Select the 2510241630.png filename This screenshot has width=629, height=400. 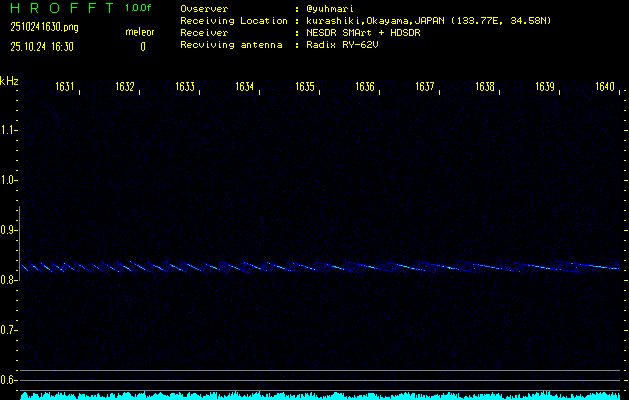click(x=44, y=28)
